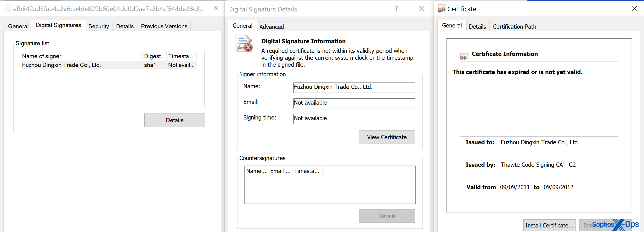Open the Previous Versions tab
This screenshot has width=644, height=232.
(164, 26)
